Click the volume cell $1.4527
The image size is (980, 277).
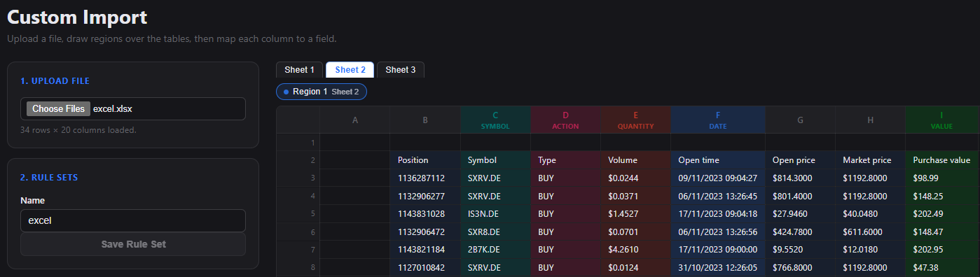[635, 213]
